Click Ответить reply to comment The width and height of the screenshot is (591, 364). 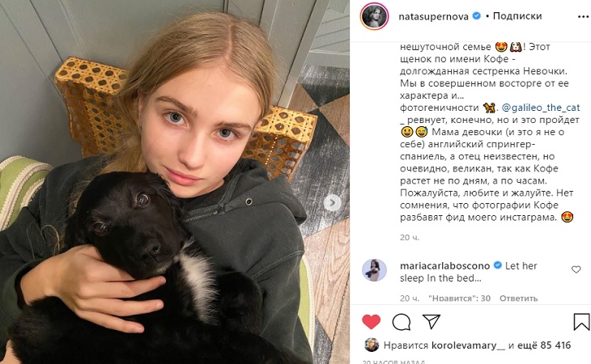click(518, 298)
